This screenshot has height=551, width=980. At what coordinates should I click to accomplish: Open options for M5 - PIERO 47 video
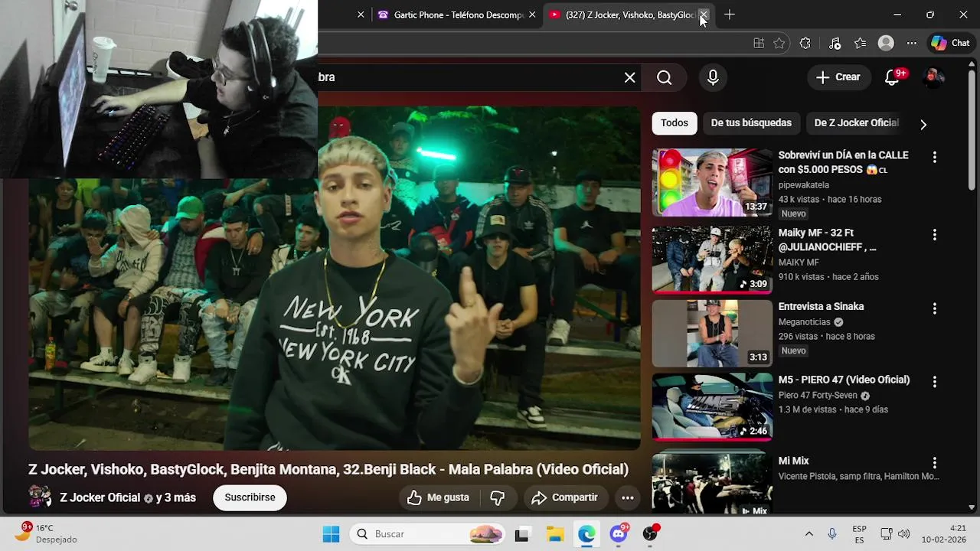934,382
